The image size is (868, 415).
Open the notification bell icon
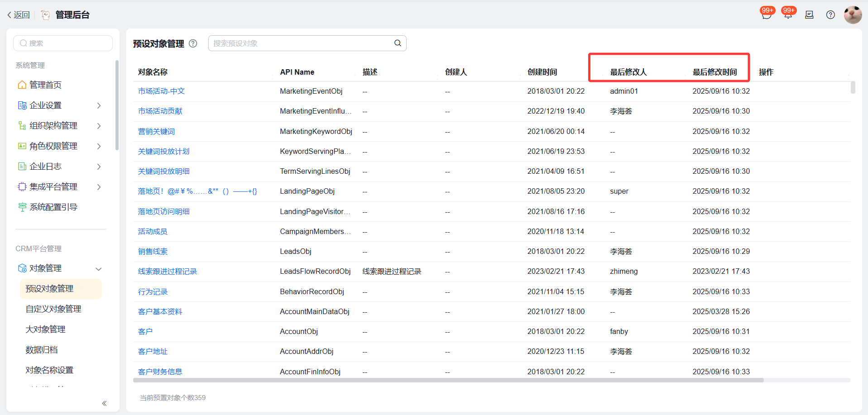pyautogui.click(x=788, y=15)
